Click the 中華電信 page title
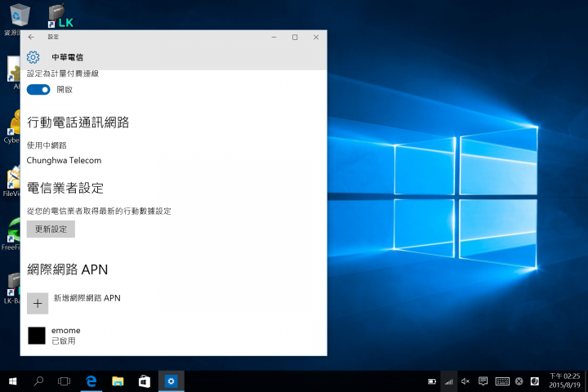 click(68, 57)
